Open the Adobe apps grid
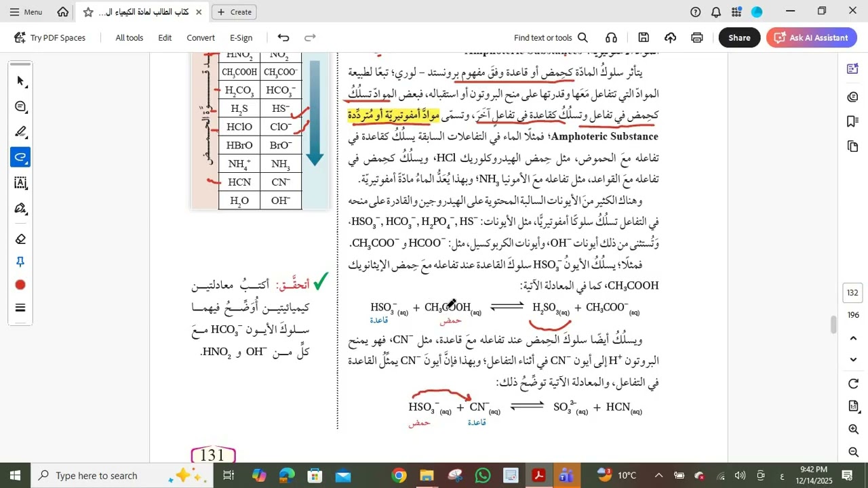This screenshot has width=868, height=488. pyautogui.click(x=737, y=12)
